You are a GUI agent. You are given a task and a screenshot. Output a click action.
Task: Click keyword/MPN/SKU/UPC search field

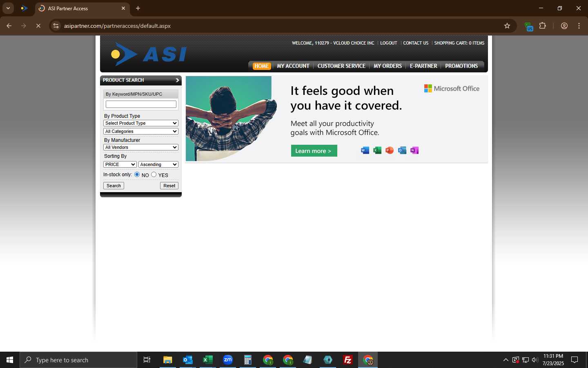(141, 104)
